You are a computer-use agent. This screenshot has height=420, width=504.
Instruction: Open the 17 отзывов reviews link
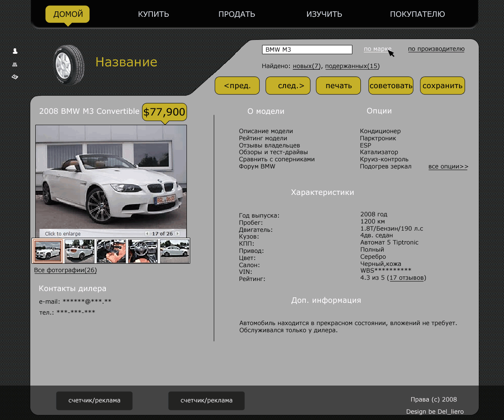pyautogui.click(x=407, y=278)
